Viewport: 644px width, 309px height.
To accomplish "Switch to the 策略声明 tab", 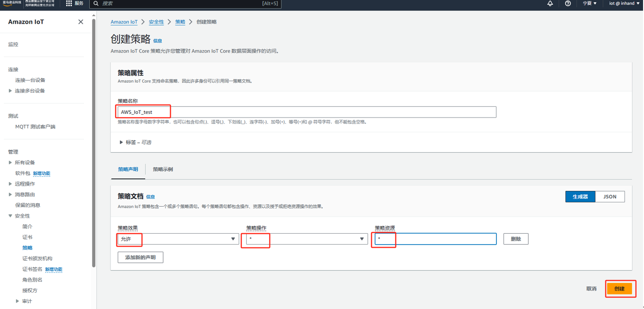I will coord(128,169).
